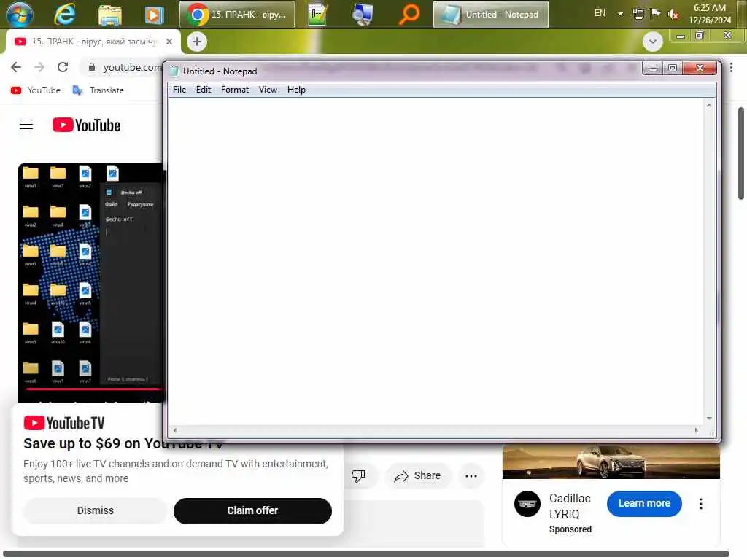The height and width of the screenshot is (560, 747).
Task: Open the Windows Start orb
Action: click(20, 14)
